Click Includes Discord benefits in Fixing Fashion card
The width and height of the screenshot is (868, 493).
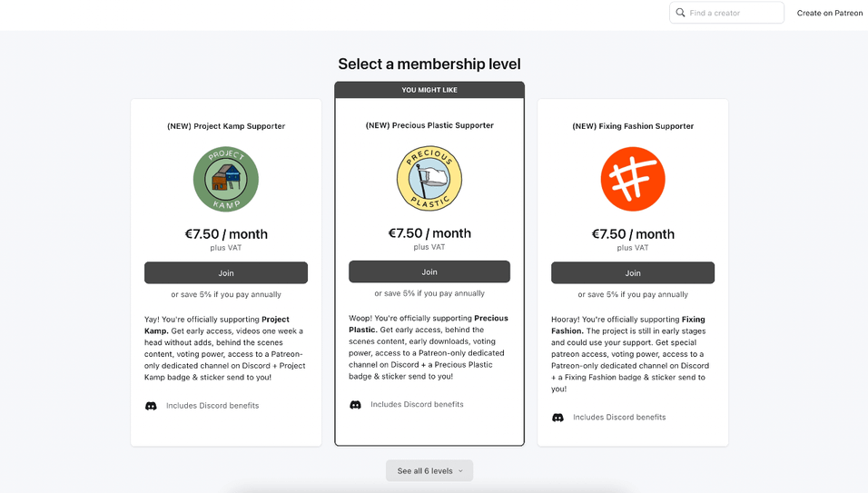click(x=619, y=418)
